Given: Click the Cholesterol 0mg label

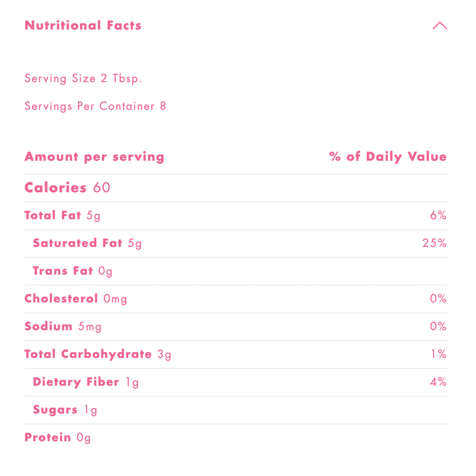Looking at the screenshot, I should click(x=76, y=299).
